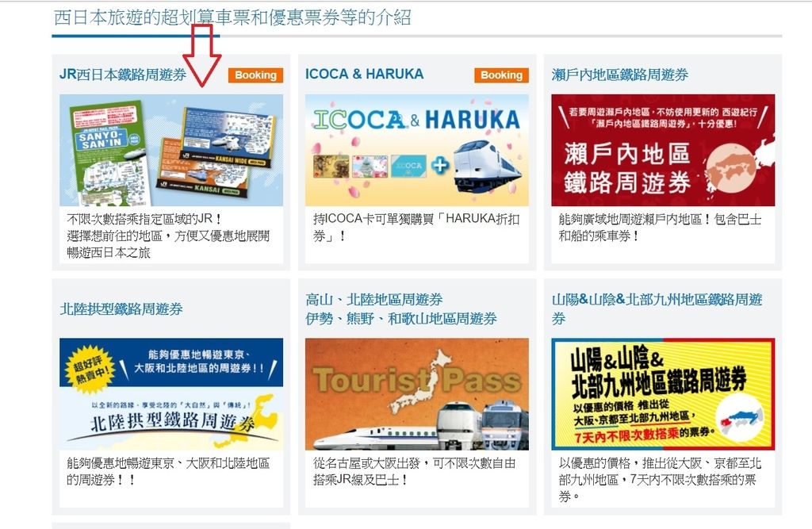Click the Tourist Pass train banner image
This screenshot has width=812, height=529.
pyautogui.click(x=417, y=394)
